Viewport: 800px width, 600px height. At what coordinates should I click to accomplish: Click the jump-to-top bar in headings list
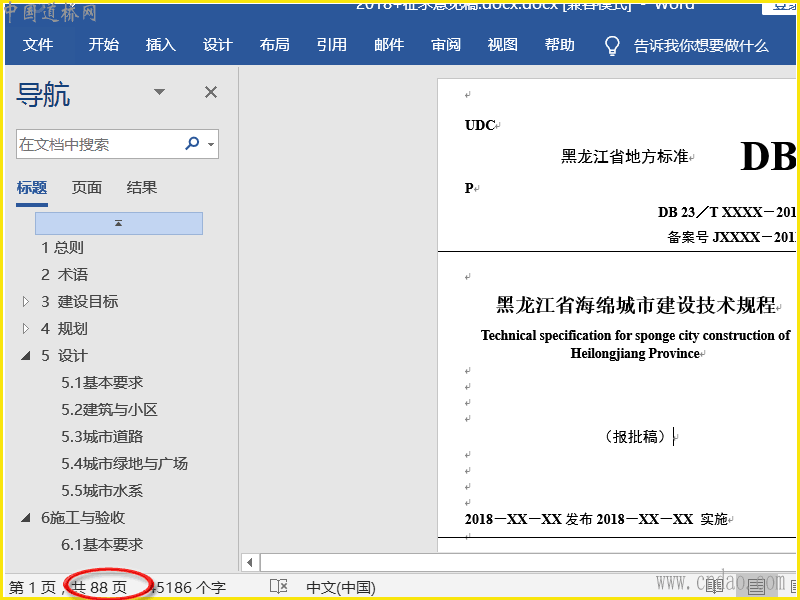tap(119, 223)
